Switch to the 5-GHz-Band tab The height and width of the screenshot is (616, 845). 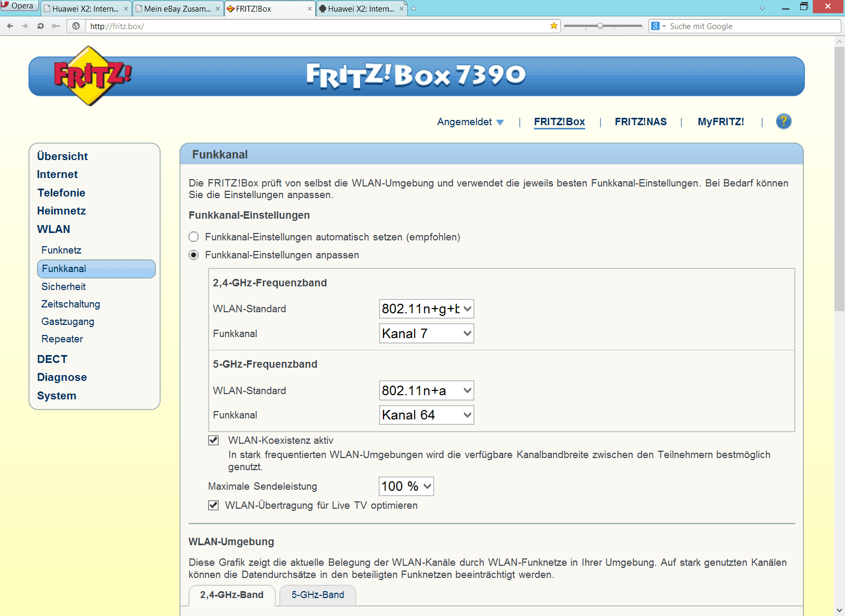(318, 595)
